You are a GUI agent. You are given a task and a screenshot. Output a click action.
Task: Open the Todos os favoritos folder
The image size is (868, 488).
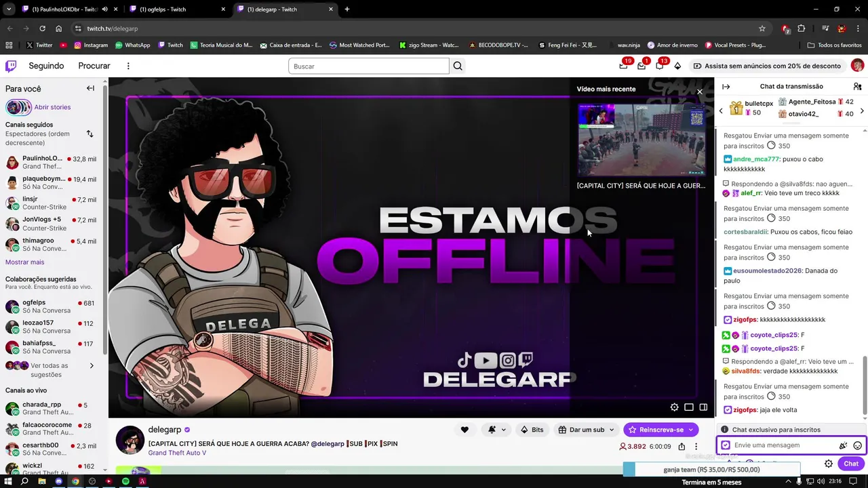click(x=835, y=45)
